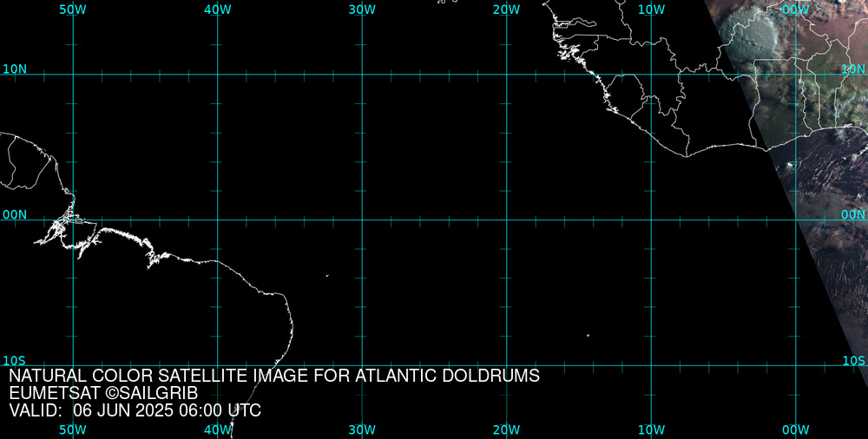868x439 pixels.
Task: Click the 'NATURAL COLOR SATELLITE IMAGE FOR ATLANTIC DOLDRUMS' caption
Action: [x=274, y=376]
